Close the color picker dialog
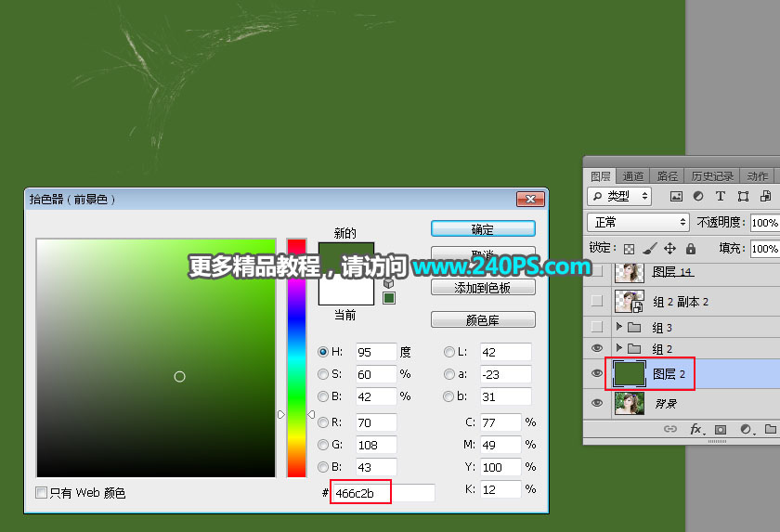This screenshot has height=532, width=780. pyautogui.click(x=530, y=199)
